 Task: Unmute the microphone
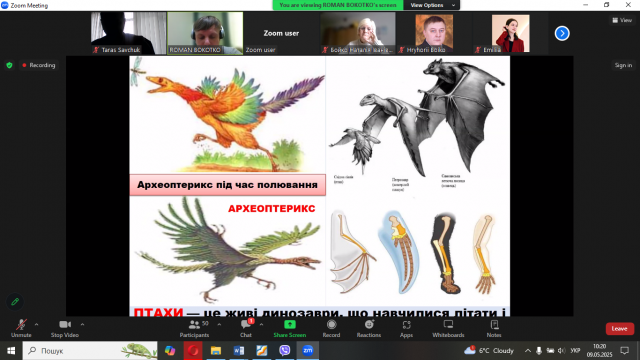21,329
